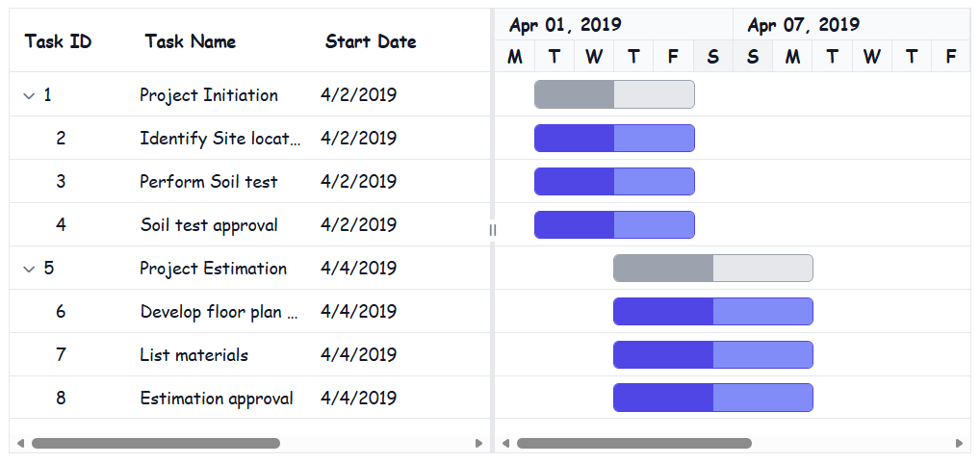Image resolution: width=980 pixels, height=464 pixels.
Task: Select the Estimation approval taskbar
Action: click(x=713, y=398)
